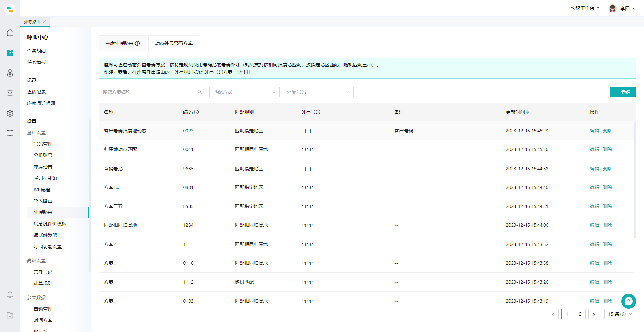The height and width of the screenshot is (332, 644).
Task: Go to next page arrow
Action: pos(594,314)
